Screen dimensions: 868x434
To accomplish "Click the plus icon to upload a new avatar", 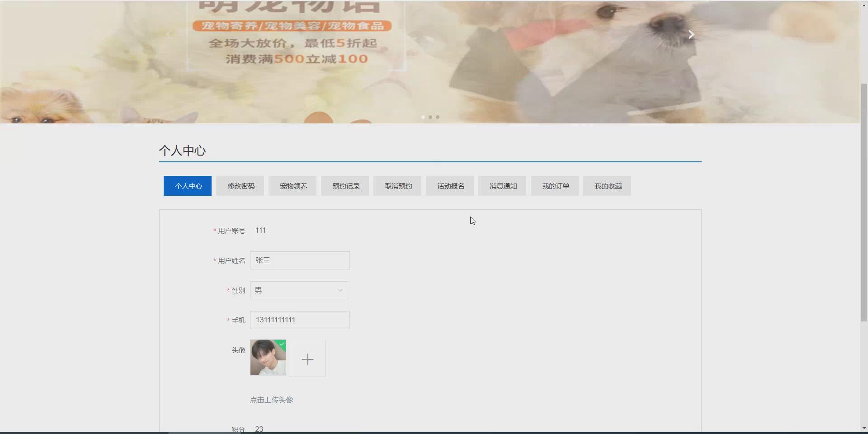I will pyautogui.click(x=308, y=359).
